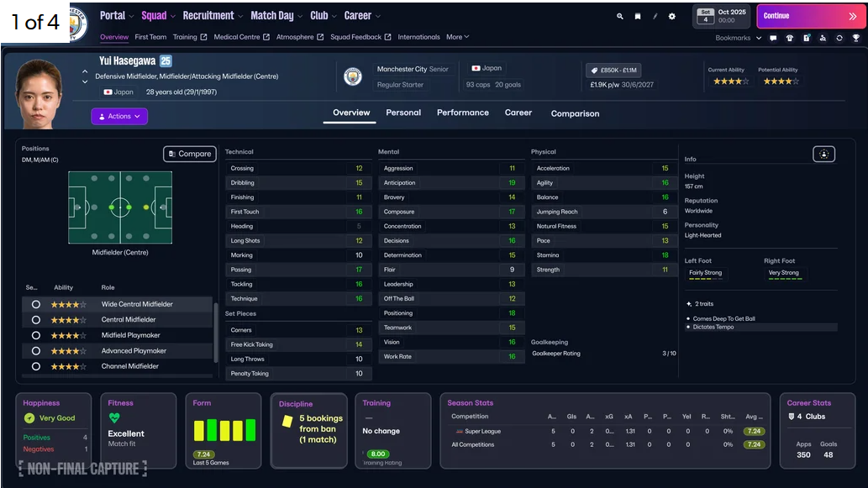
Task: Open the search magnifier icon
Action: (619, 17)
